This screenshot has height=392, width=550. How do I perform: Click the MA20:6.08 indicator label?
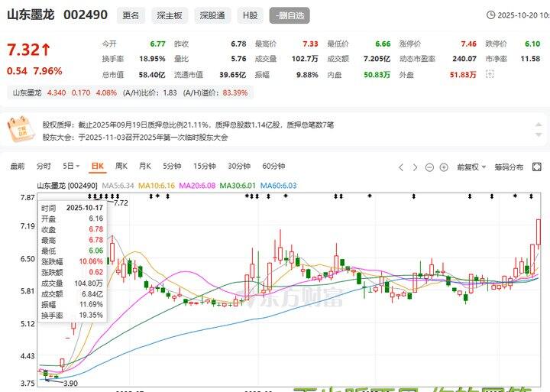[197, 186]
